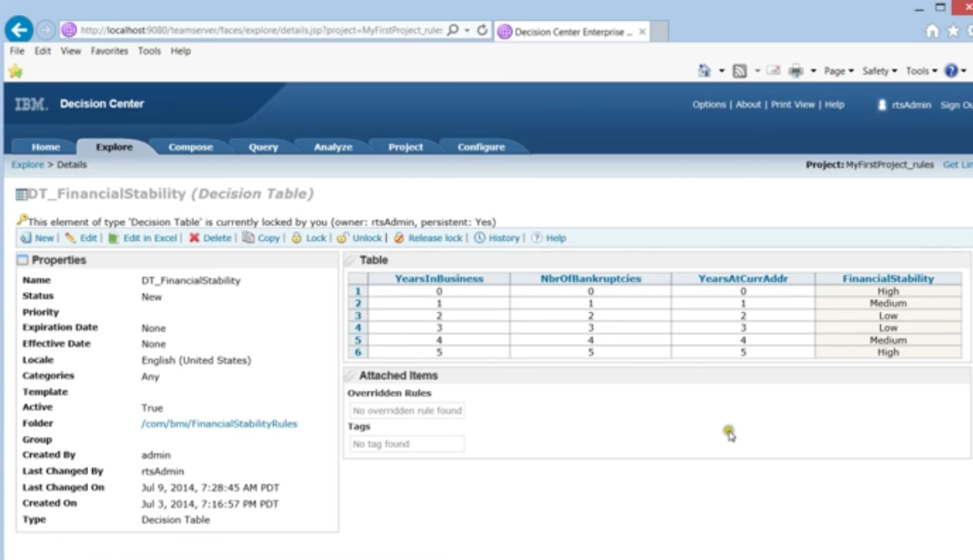The height and width of the screenshot is (560, 973).
Task: Click the printer icon in command bar
Action: click(x=795, y=70)
